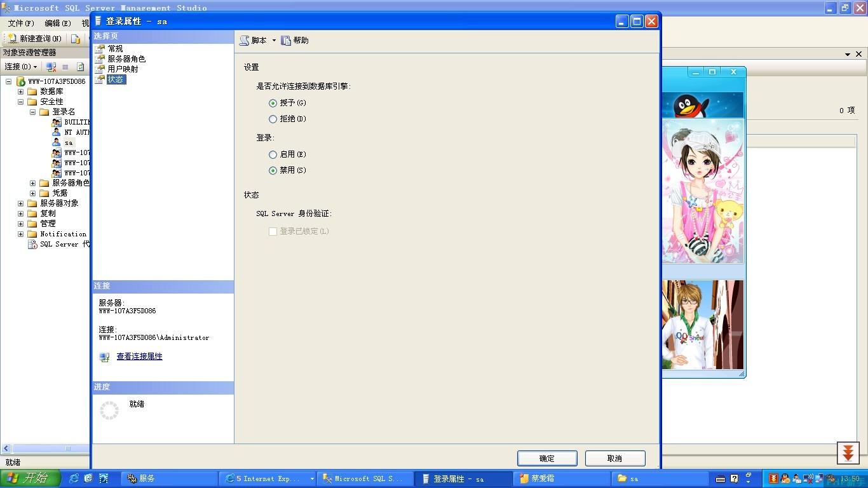868x488 pixels.
Task: Click the 确定 button
Action: pos(547,458)
